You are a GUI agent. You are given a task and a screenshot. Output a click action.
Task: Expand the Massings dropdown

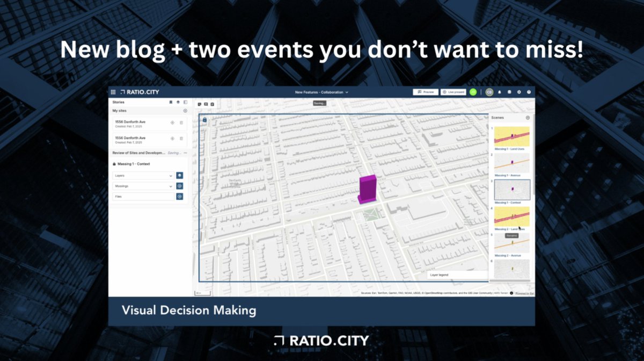coord(143,186)
